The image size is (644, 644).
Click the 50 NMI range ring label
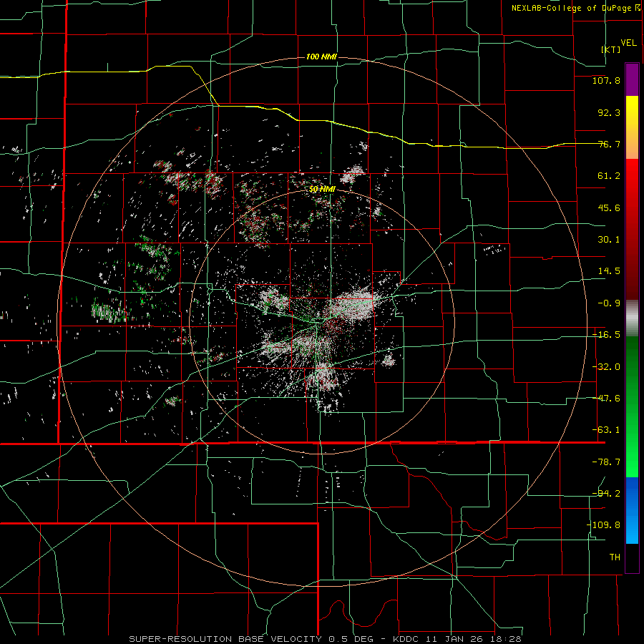(322, 190)
